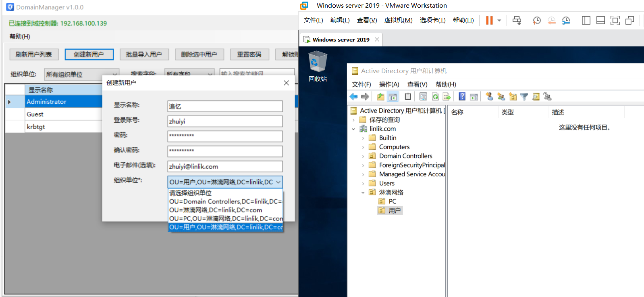Close the 创建新用户 dialog

286,83
